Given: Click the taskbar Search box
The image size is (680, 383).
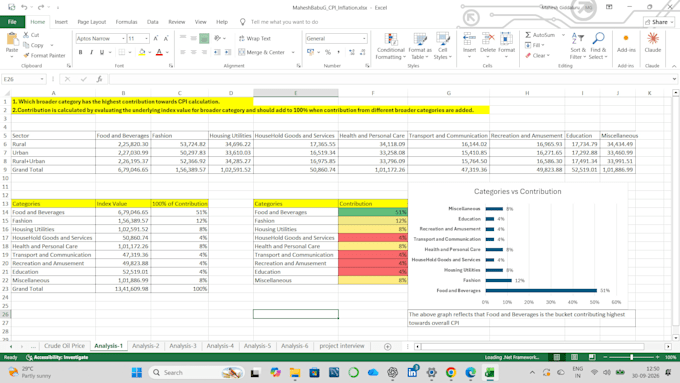Looking at the screenshot, I should pyautogui.click(x=196, y=373).
